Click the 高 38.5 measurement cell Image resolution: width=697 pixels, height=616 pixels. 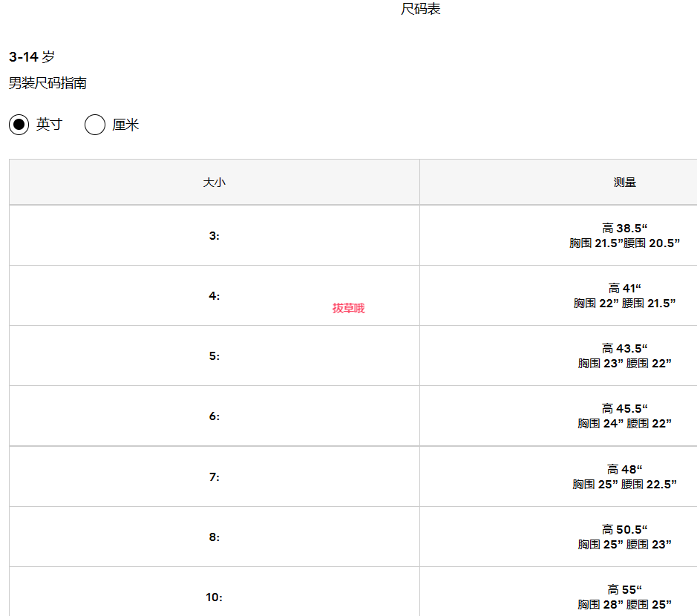pos(625,235)
